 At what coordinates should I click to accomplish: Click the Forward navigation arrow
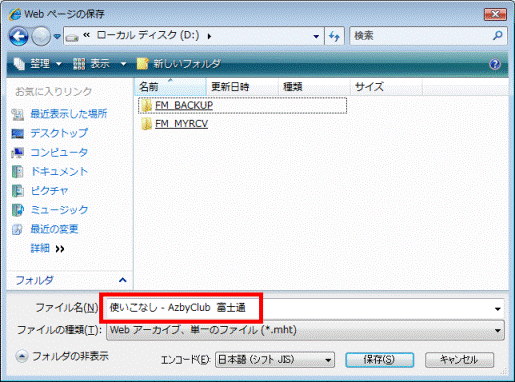click(41, 36)
